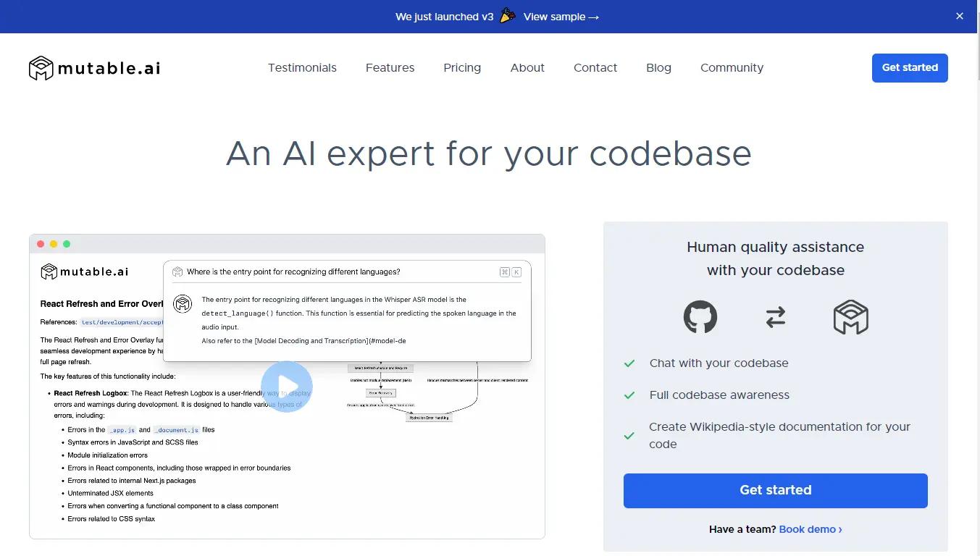Click the flowchart diagram in the preview
Screen dimensions: 980x556
coord(437,391)
